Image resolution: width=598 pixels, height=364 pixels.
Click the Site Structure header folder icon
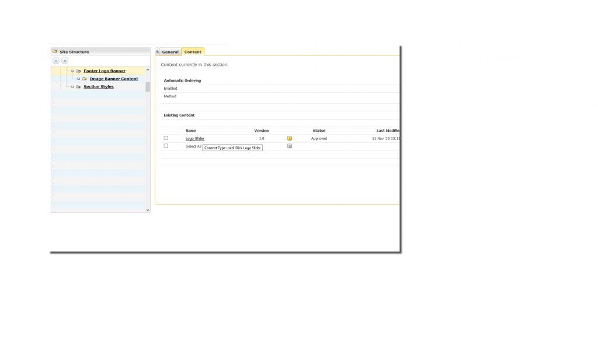[x=55, y=52]
